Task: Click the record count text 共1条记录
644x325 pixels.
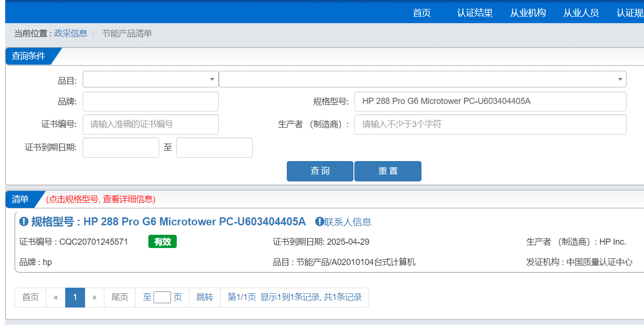Action: coord(343,297)
